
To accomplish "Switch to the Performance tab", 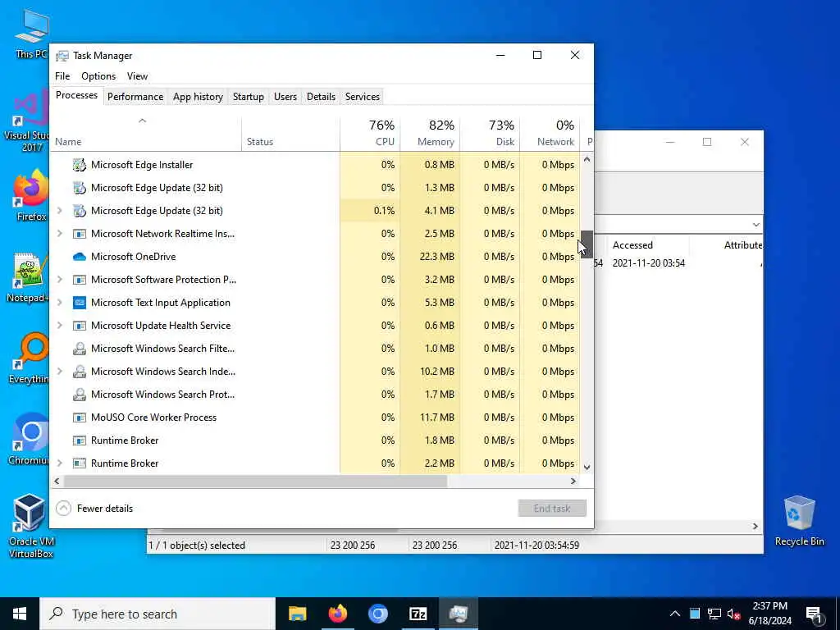I will point(135,97).
